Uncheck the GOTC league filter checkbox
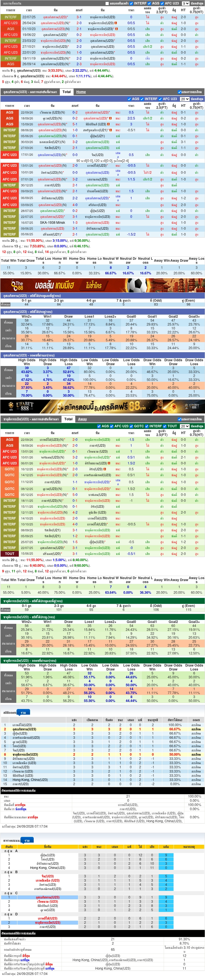 [131, 426]
